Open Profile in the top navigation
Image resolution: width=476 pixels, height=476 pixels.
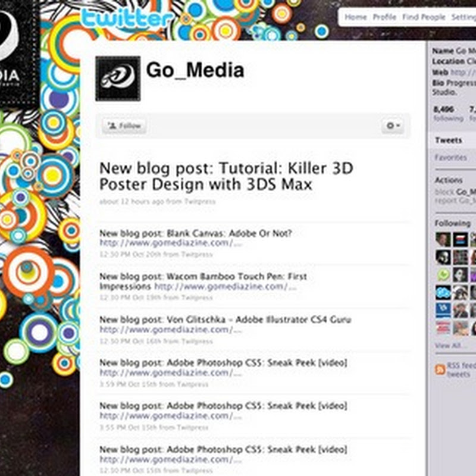(384, 17)
